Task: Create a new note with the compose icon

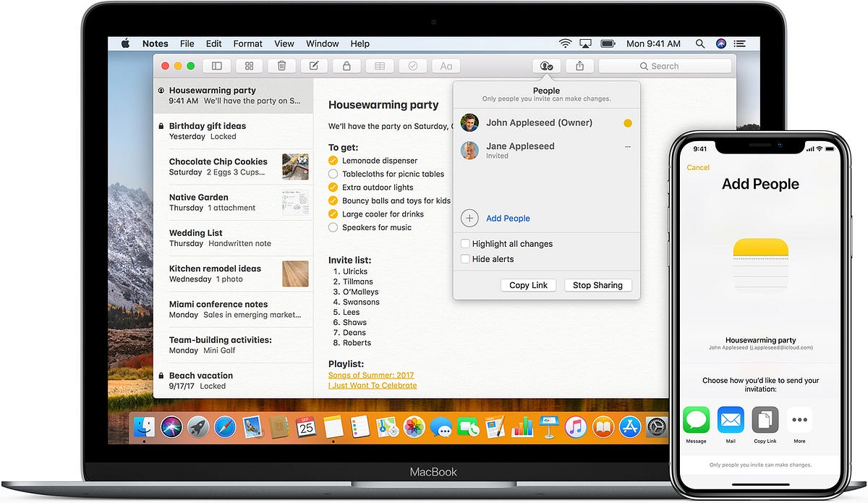Action: coord(314,65)
